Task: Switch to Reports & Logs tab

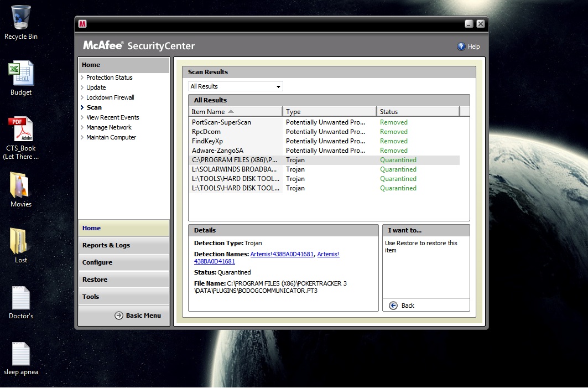Action: click(124, 245)
